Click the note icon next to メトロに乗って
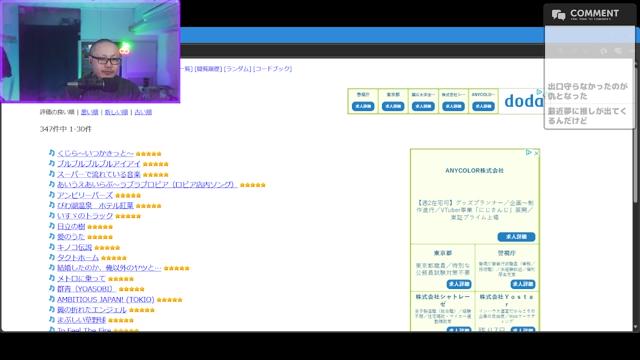This screenshot has width=640, height=360. 51,278
